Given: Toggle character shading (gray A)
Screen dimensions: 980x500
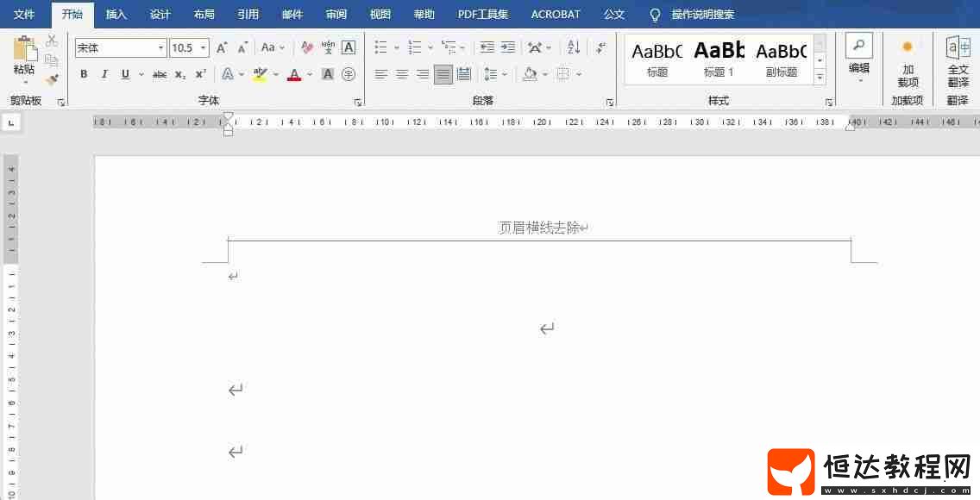Looking at the screenshot, I should [328, 74].
